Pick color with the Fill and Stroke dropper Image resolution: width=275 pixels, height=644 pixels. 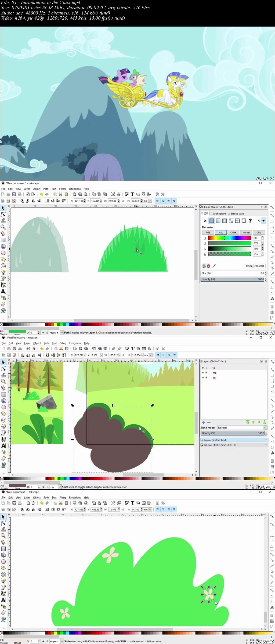214,266
